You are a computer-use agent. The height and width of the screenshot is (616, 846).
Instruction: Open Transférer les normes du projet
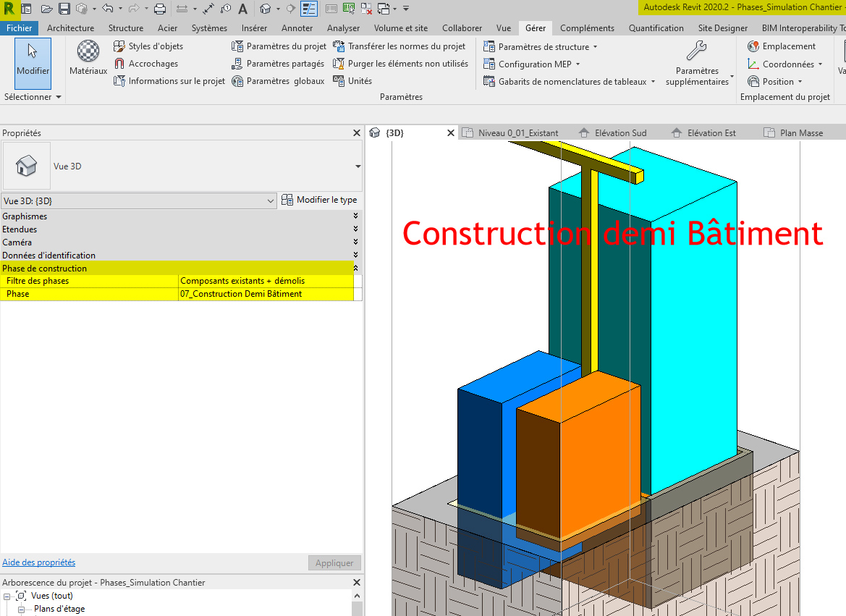coord(399,46)
